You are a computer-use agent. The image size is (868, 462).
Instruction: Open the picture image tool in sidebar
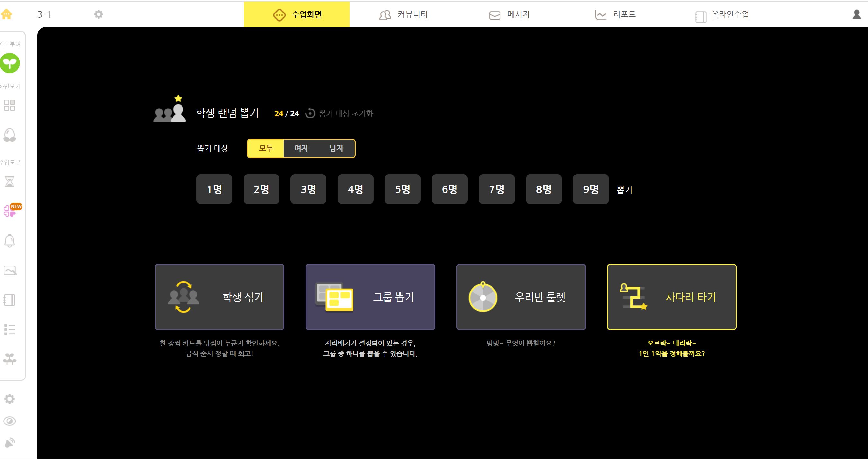click(10, 270)
